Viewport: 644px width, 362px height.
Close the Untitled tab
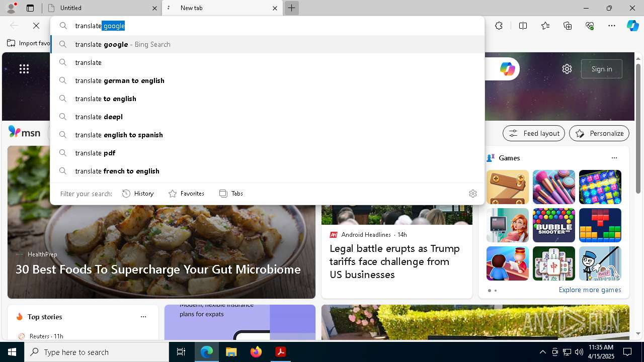point(154,8)
